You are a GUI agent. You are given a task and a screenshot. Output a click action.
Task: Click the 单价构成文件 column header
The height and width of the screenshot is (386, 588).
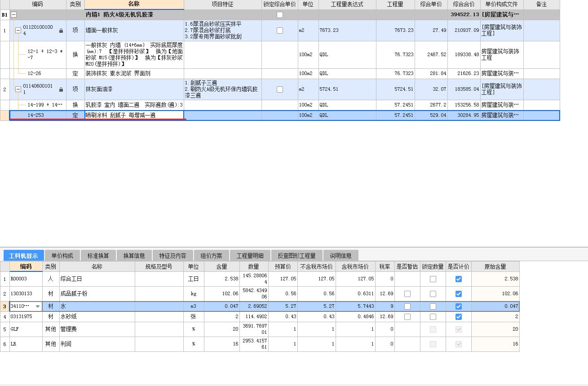click(x=502, y=4)
